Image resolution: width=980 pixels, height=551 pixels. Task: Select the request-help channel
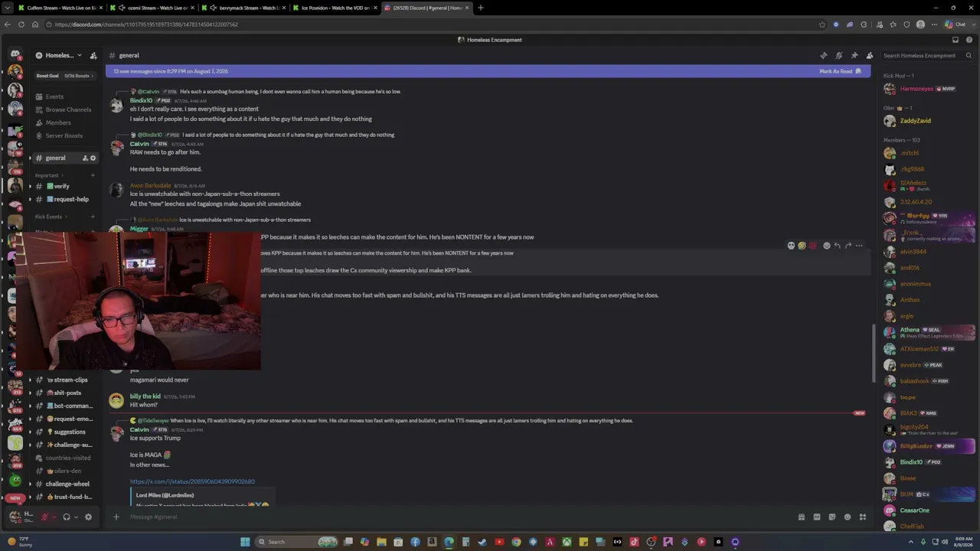[x=63, y=199]
